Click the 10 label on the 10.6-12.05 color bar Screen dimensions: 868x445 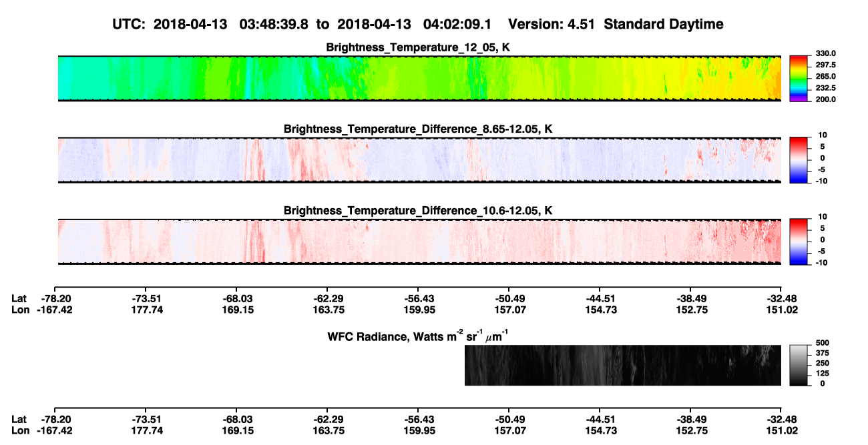click(x=823, y=217)
